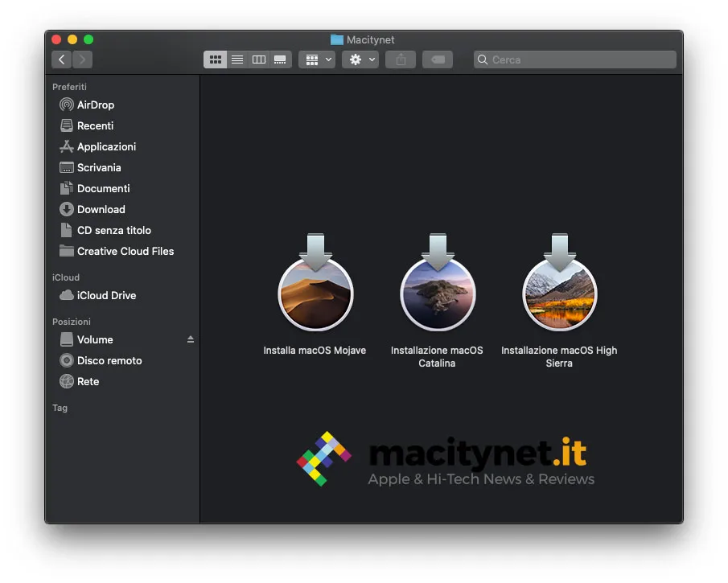Click the Tag section header
728x583 pixels.
pos(60,408)
